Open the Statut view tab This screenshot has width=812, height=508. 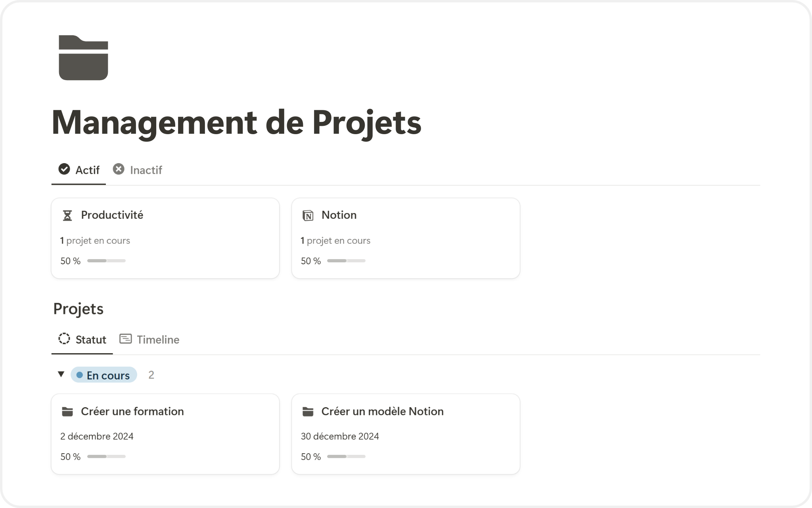pyautogui.click(x=91, y=340)
